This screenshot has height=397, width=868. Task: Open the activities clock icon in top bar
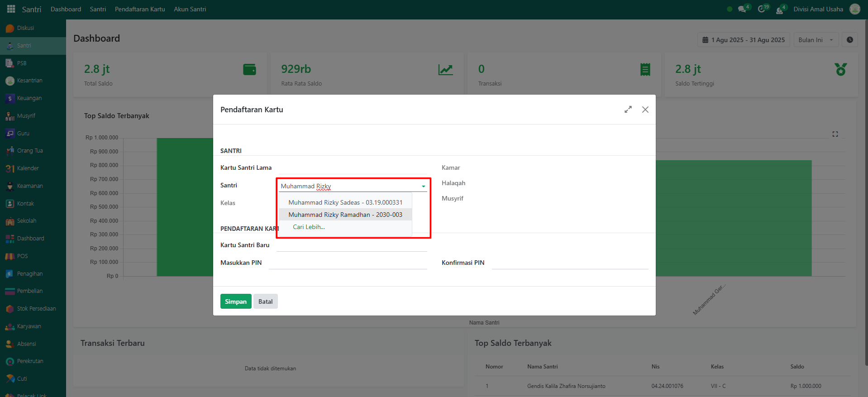coord(762,9)
